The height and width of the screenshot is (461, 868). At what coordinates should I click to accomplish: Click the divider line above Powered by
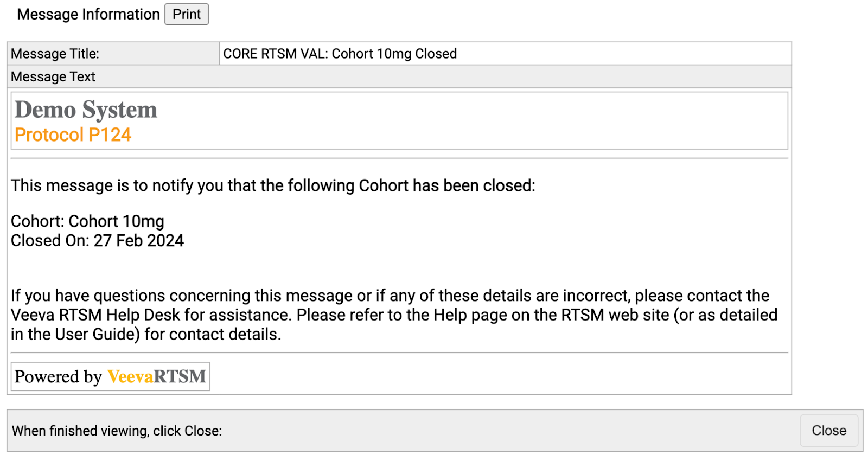click(x=399, y=353)
